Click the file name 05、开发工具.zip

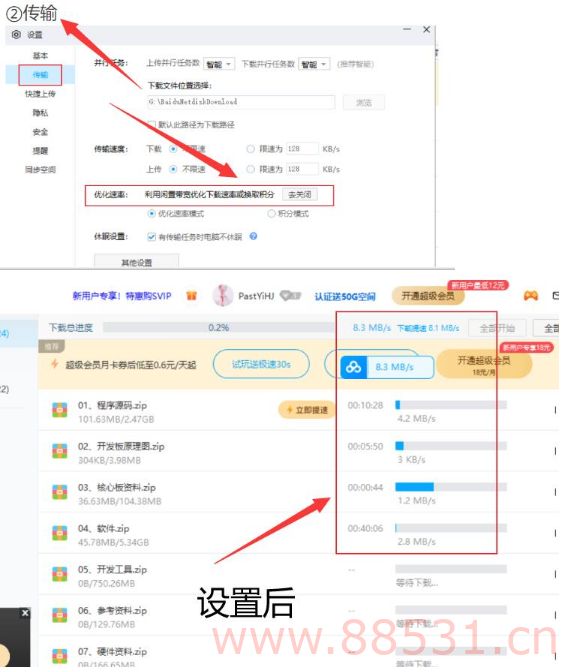tap(112, 570)
